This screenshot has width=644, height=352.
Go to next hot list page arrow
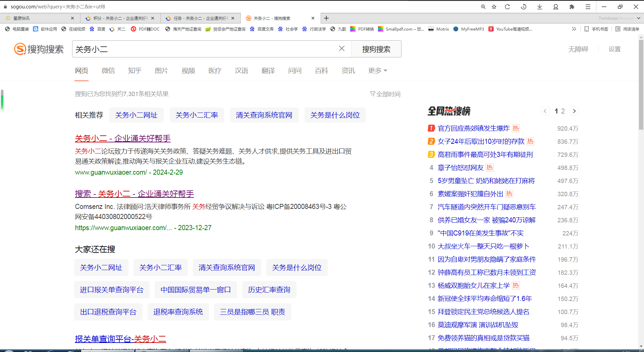pos(574,111)
